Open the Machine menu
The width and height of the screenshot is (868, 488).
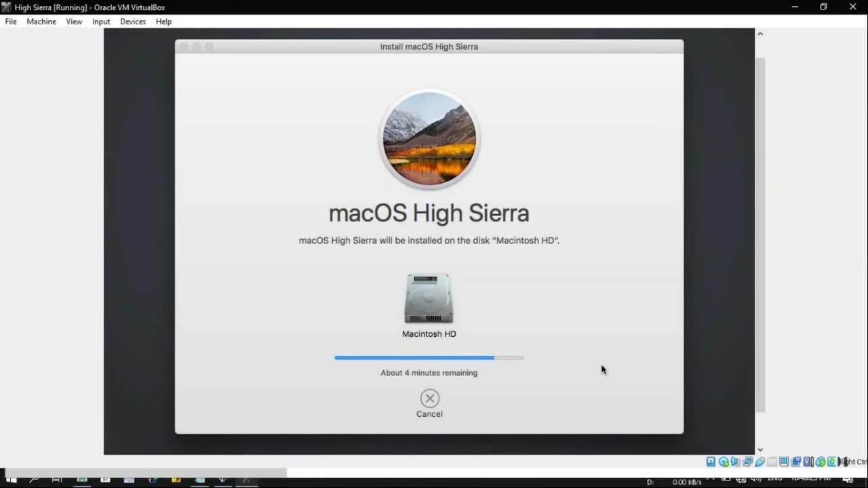pyautogui.click(x=41, y=22)
